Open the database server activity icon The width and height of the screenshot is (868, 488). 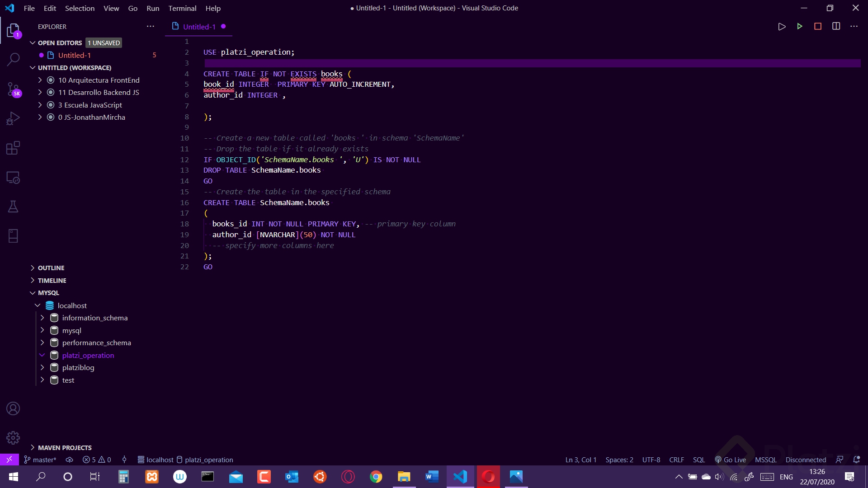point(13,236)
